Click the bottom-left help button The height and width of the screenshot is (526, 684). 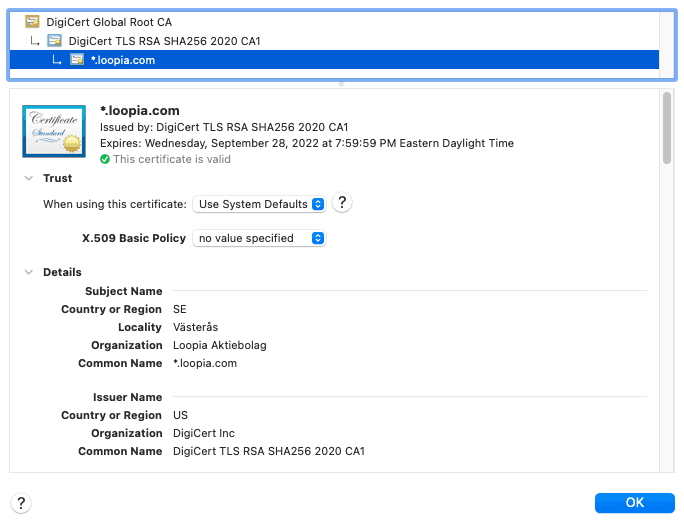tap(21, 503)
